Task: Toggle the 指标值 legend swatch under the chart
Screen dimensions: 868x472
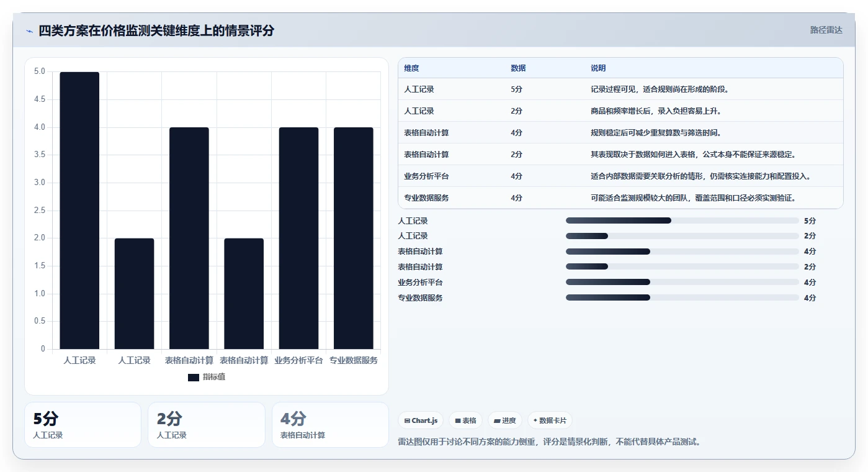Action: tap(193, 377)
